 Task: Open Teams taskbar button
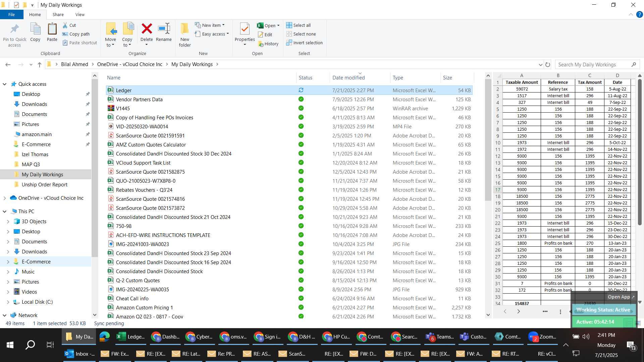(440, 337)
